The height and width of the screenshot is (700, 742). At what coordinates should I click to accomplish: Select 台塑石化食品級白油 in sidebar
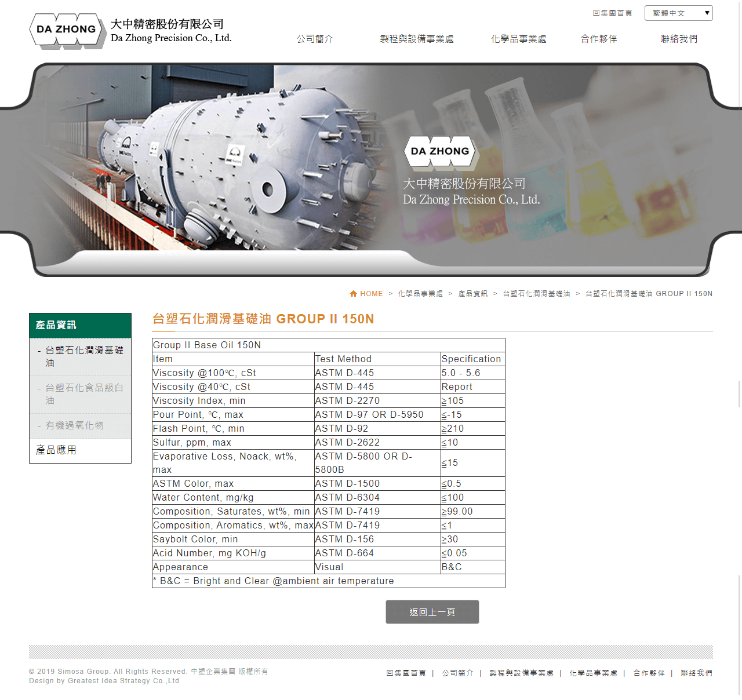coord(80,394)
